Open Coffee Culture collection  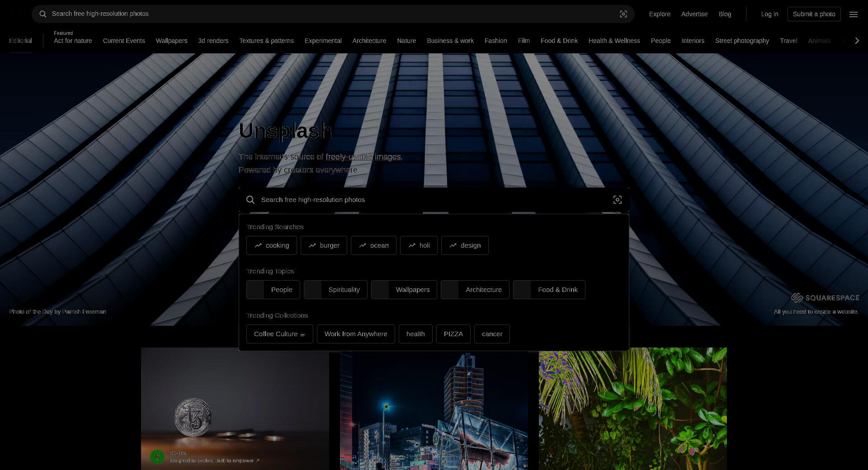tap(280, 334)
